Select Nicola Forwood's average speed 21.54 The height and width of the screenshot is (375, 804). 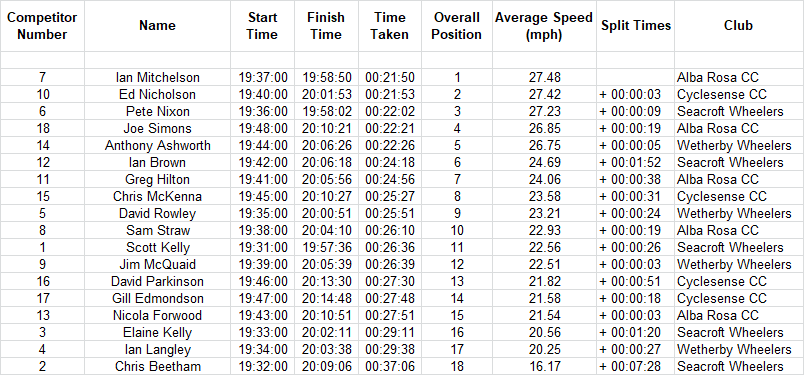tap(544, 315)
